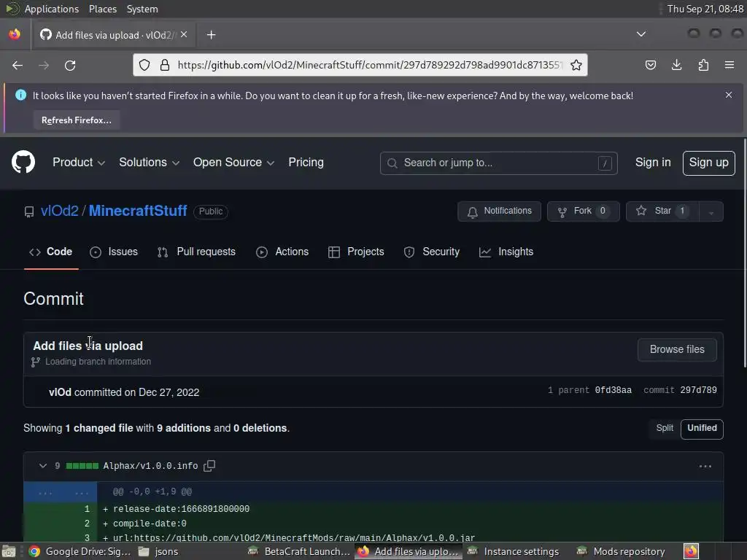Open the Security tab
The height and width of the screenshot is (560, 747).
pos(432,252)
